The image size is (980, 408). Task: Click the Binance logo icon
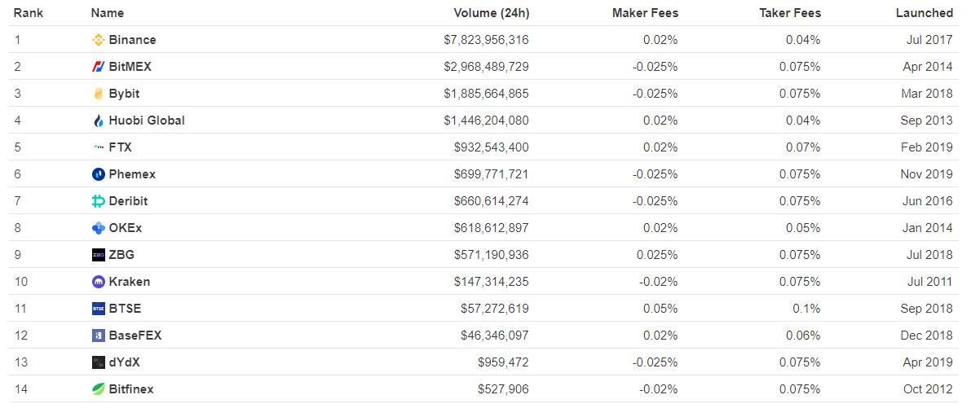(99, 40)
